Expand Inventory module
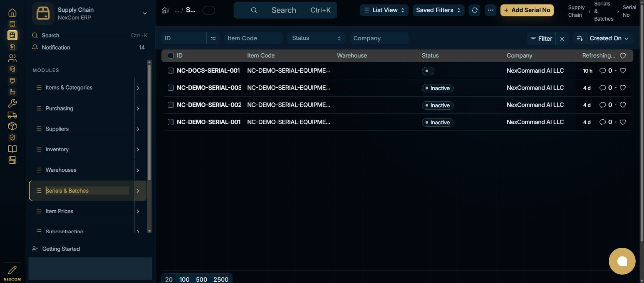 pyautogui.click(x=138, y=149)
